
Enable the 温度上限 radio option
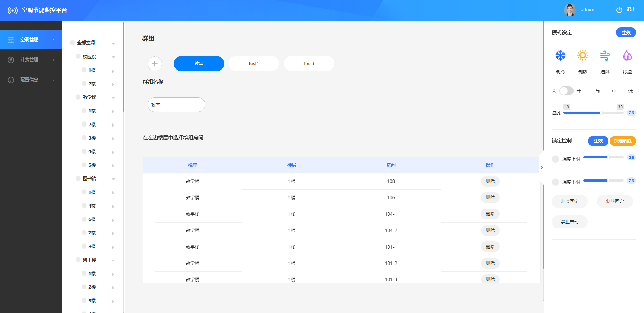coord(555,159)
